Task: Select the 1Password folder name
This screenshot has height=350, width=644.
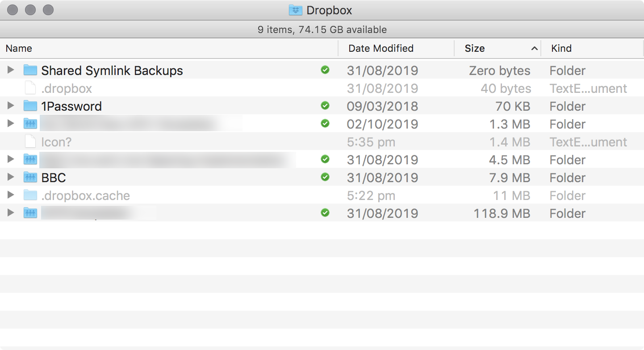Action: pos(71,106)
